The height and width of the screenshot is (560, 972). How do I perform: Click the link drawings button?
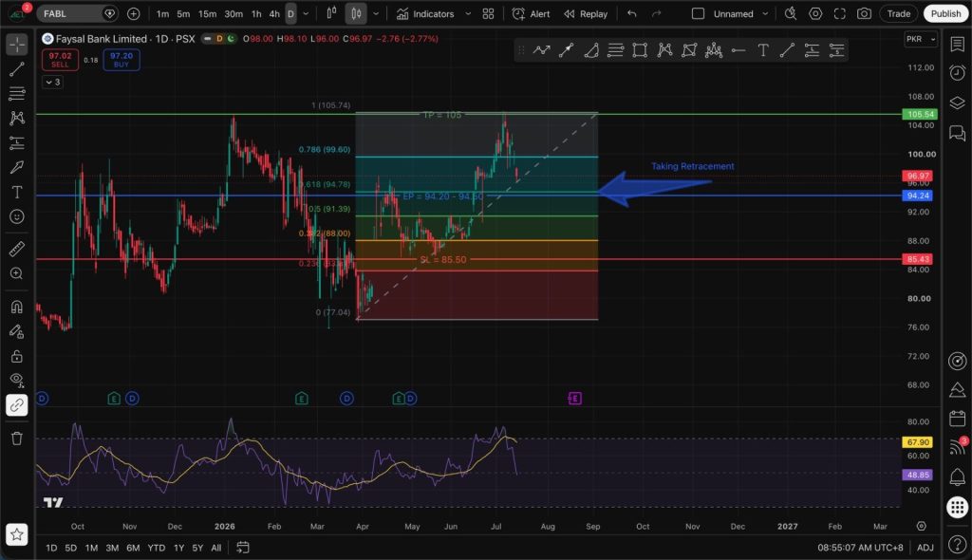(17, 405)
